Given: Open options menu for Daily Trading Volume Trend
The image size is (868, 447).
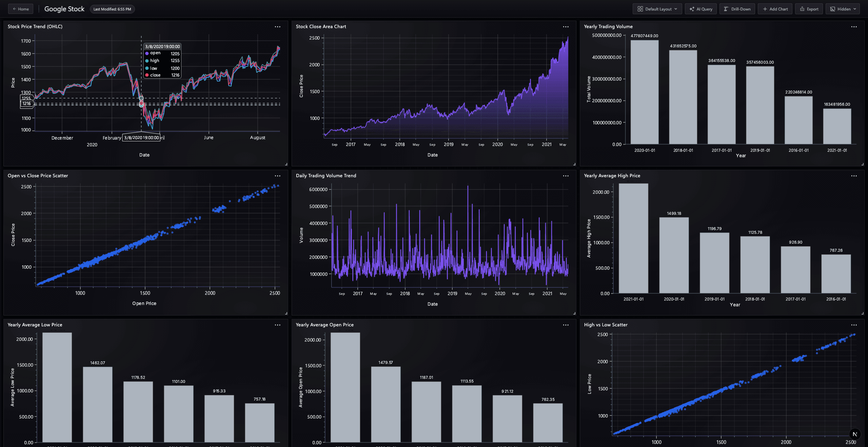Looking at the screenshot, I should (x=566, y=176).
